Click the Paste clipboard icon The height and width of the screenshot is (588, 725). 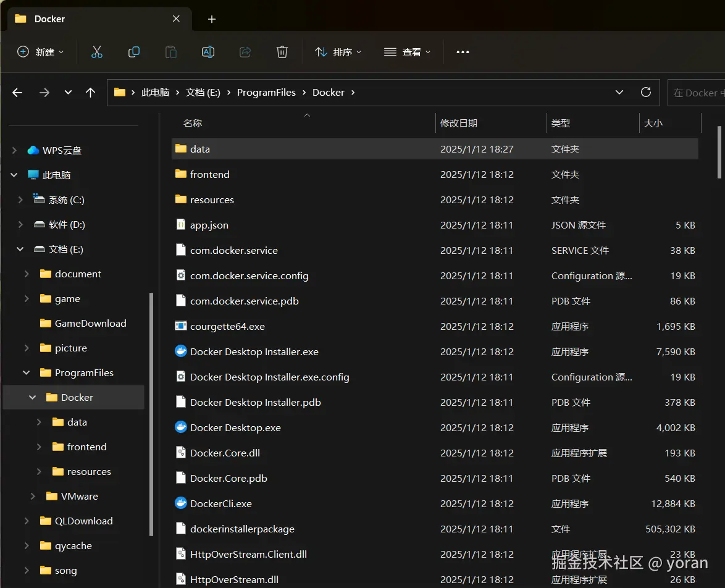[x=170, y=52]
